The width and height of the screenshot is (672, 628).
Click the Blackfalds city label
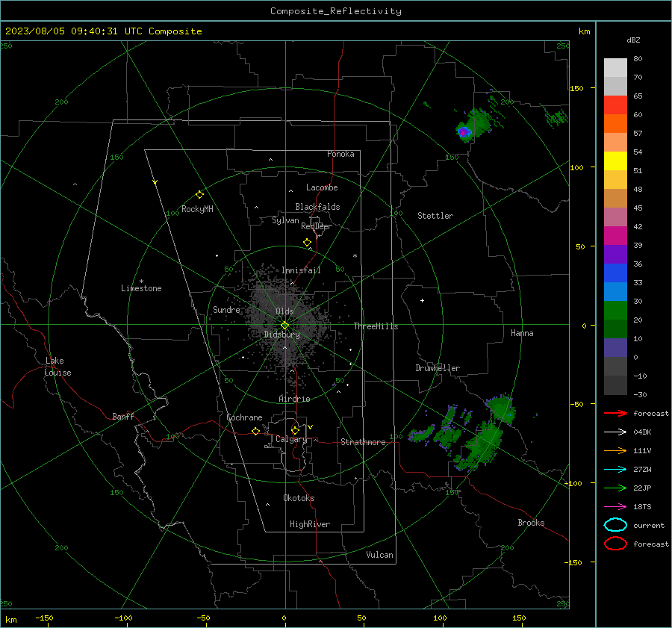(x=317, y=207)
